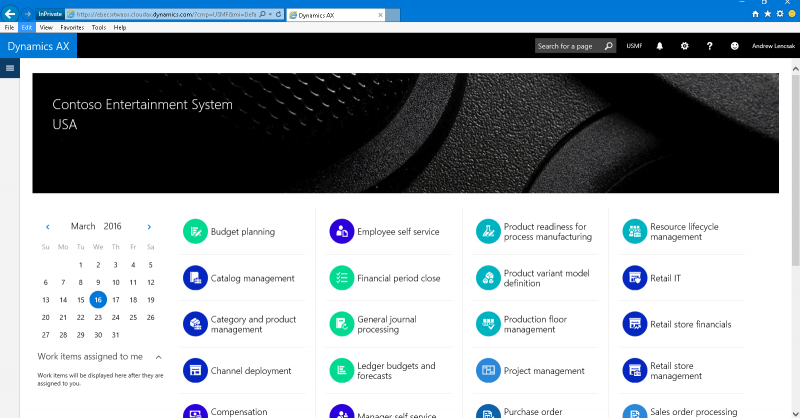
Task: Open the View menu
Action: [x=46, y=28]
